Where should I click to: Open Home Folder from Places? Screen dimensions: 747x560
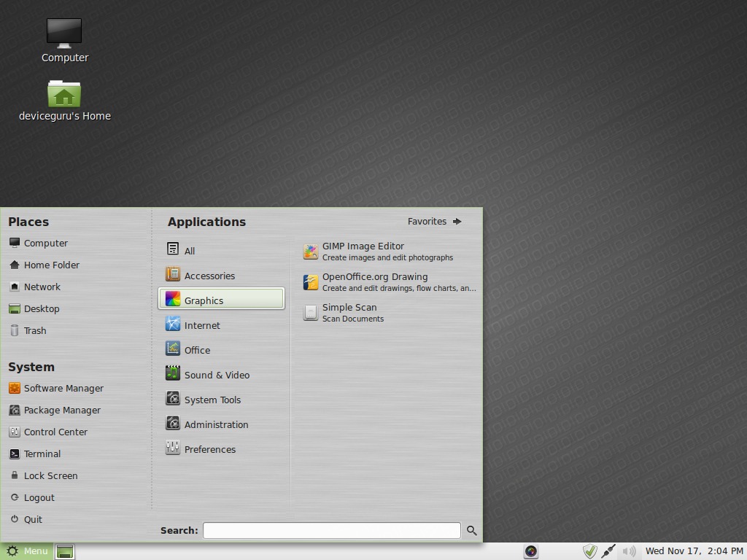(x=44, y=265)
